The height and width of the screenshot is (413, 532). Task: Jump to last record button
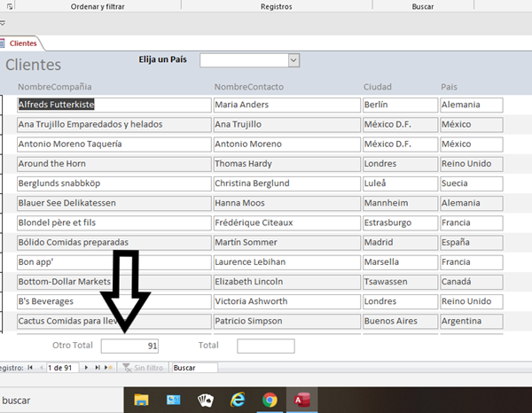[x=97, y=367]
